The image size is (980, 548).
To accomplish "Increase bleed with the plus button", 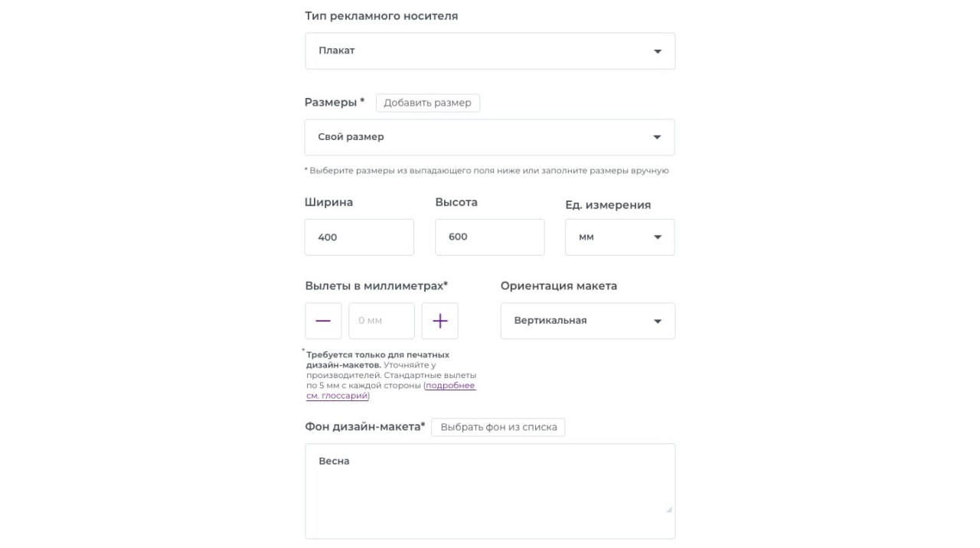I will point(439,321).
